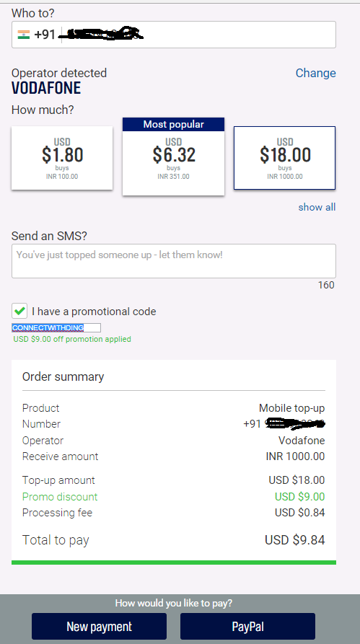
Task: Click the Send an SMS message box
Action: click(x=173, y=261)
